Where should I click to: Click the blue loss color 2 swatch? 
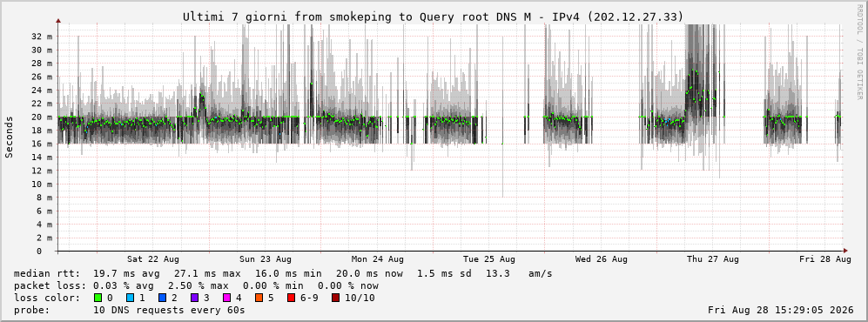(163, 298)
